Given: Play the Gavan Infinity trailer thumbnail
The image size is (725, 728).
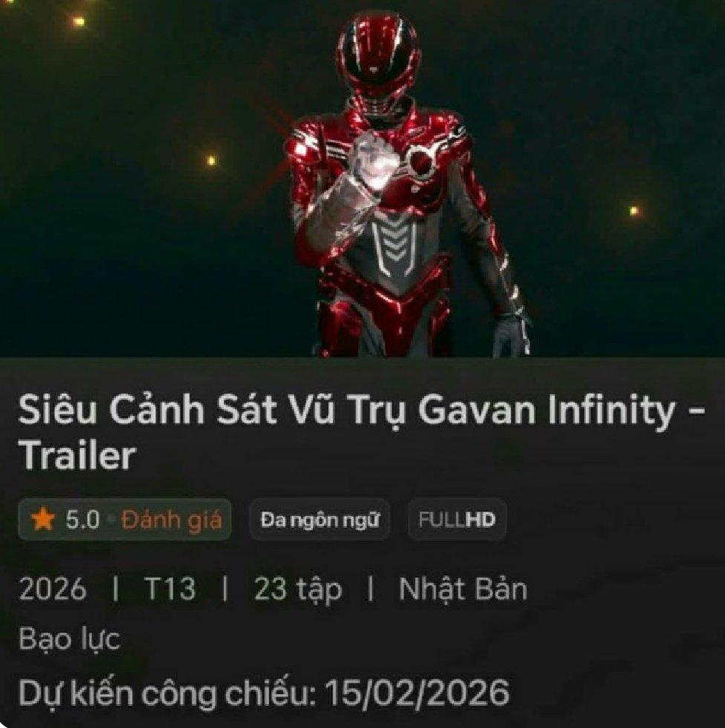Looking at the screenshot, I should [362, 179].
